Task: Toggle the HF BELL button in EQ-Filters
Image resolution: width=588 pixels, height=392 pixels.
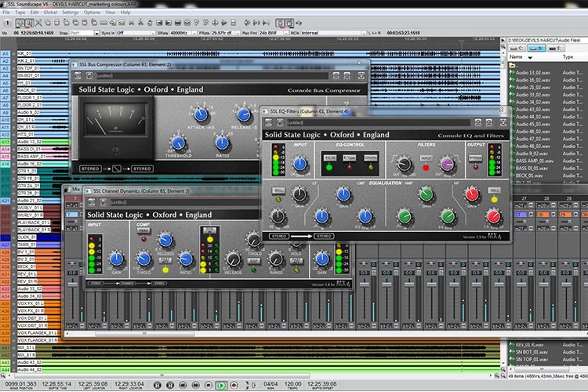Action: 495,191
